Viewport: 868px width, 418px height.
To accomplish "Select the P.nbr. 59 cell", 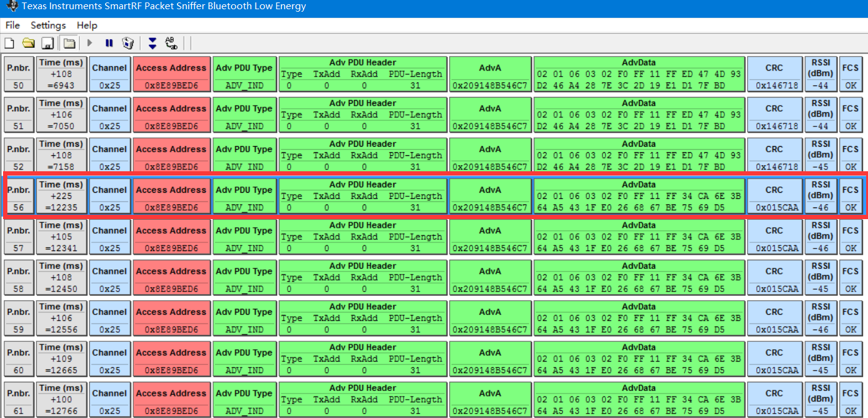I will pos(18,318).
